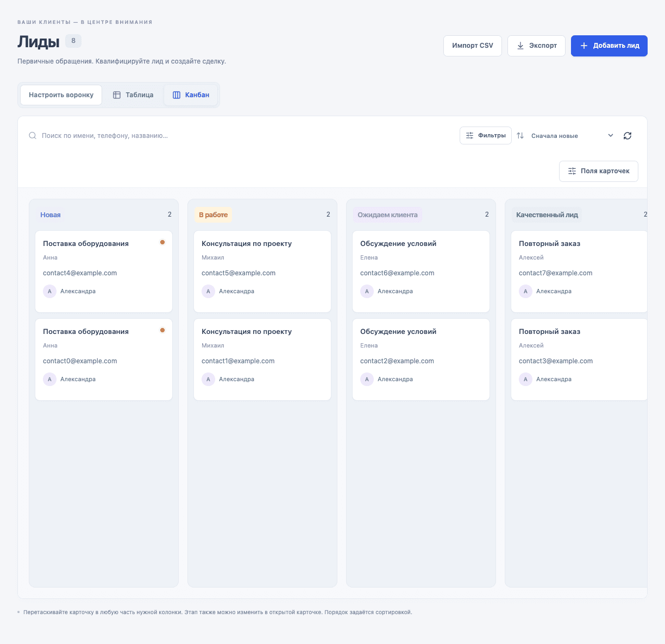Click the Лиды page heading
The width and height of the screenshot is (665, 644).
point(39,42)
